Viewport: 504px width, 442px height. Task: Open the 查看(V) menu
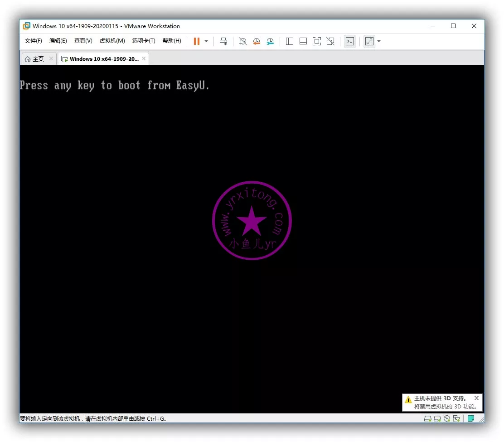click(83, 41)
